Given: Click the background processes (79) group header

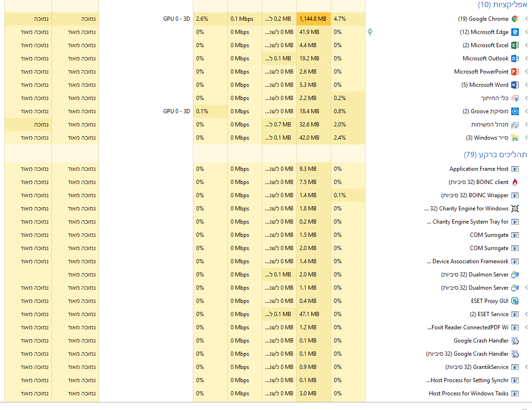Looking at the screenshot, I should point(495,155).
